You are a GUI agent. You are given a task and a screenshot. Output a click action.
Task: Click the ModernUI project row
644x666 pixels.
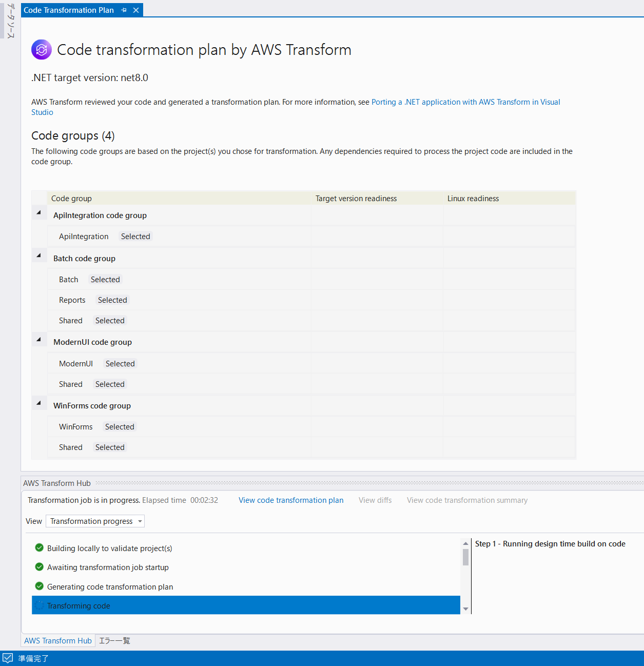click(x=311, y=364)
